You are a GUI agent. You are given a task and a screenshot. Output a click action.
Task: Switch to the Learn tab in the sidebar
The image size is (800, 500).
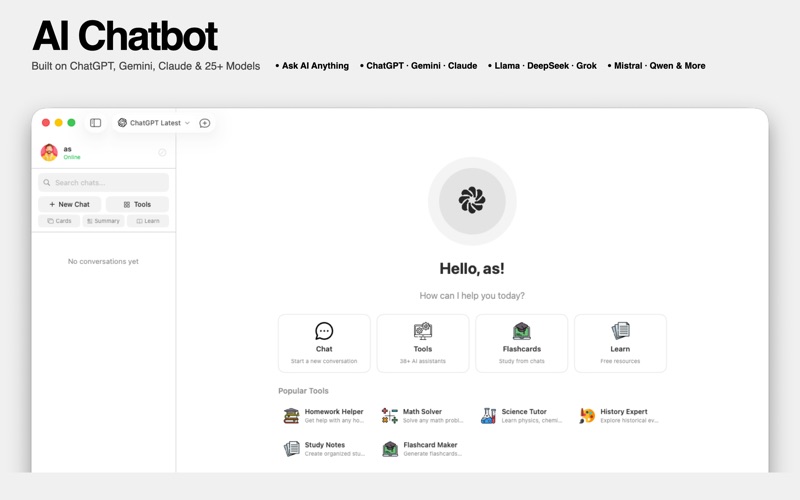[148, 221]
